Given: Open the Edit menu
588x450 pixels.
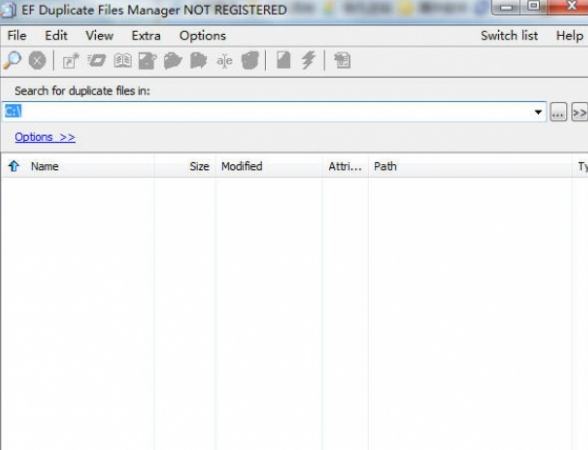Looking at the screenshot, I should [56, 36].
